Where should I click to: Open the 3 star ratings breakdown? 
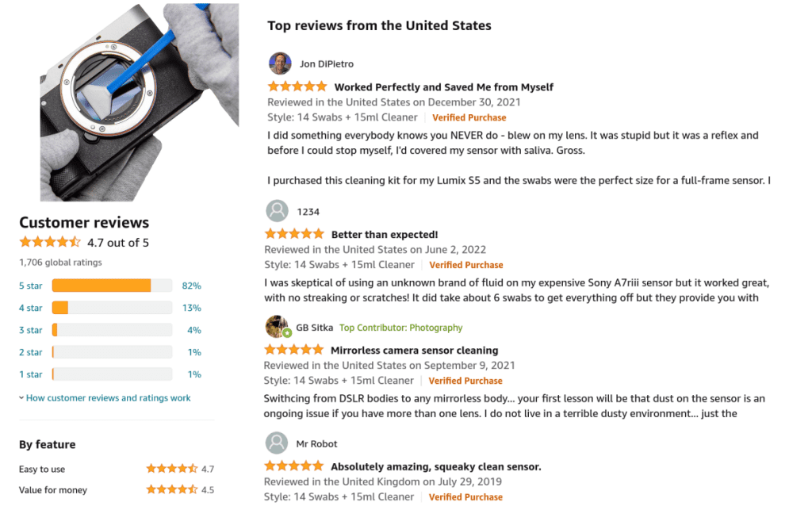click(30, 329)
